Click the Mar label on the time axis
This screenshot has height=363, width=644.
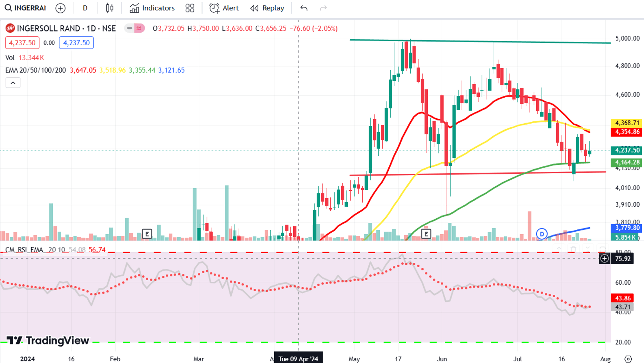click(x=199, y=359)
